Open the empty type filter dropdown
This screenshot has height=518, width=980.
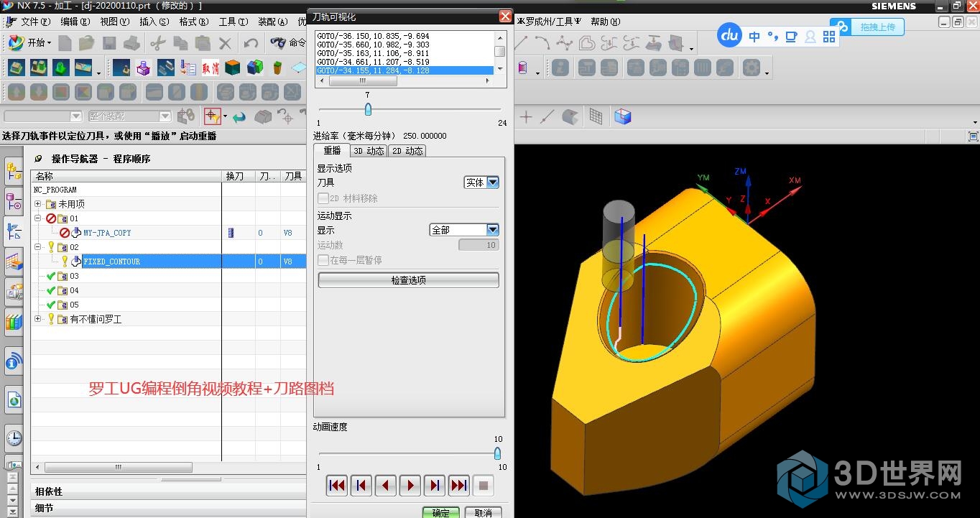[x=43, y=116]
